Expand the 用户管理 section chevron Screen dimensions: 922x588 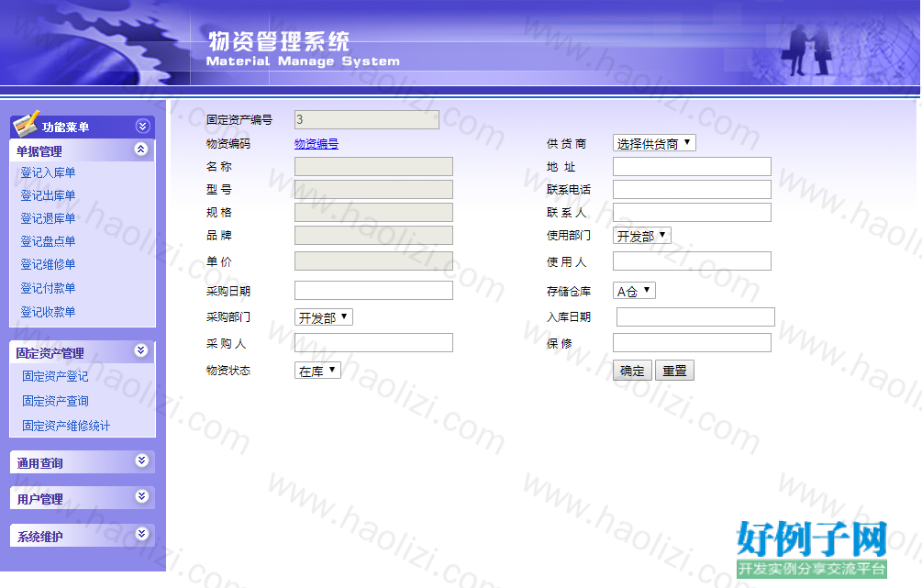click(x=141, y=496)
